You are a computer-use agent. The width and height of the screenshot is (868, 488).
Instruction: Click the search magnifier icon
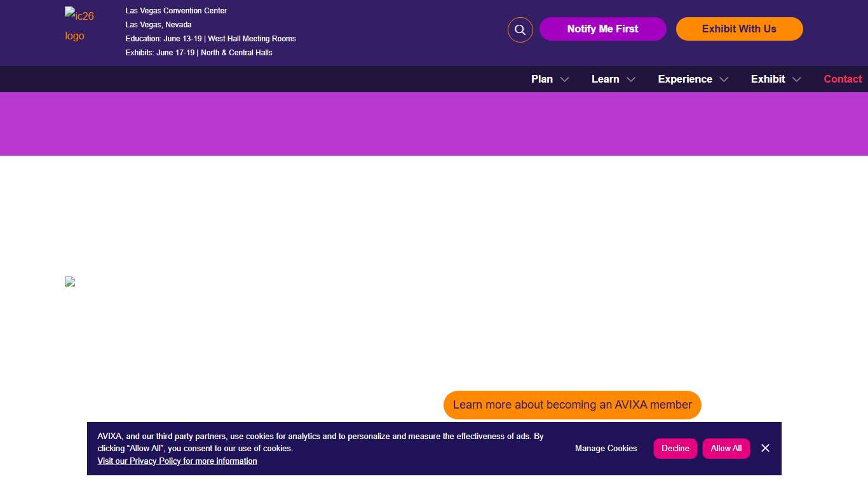[x=520, y=30]
